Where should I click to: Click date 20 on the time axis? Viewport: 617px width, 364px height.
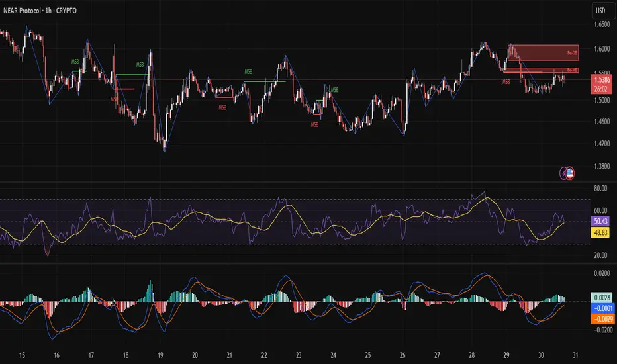(195, 355)
